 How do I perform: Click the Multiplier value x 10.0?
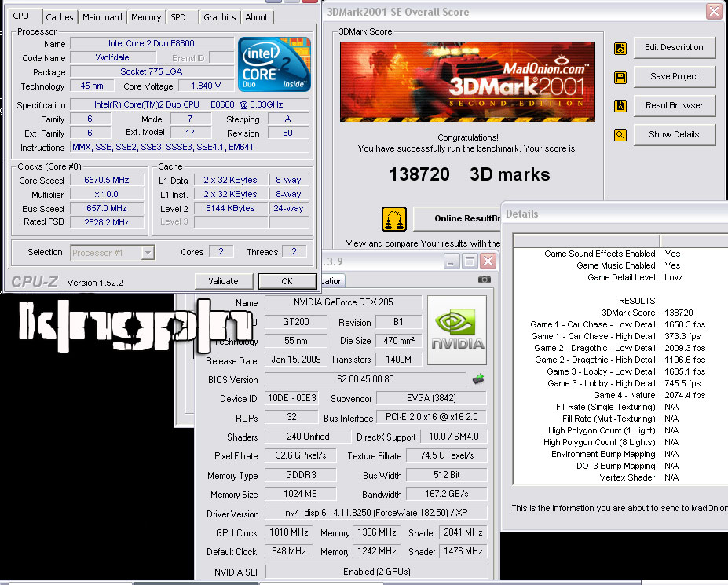[106, 194]
